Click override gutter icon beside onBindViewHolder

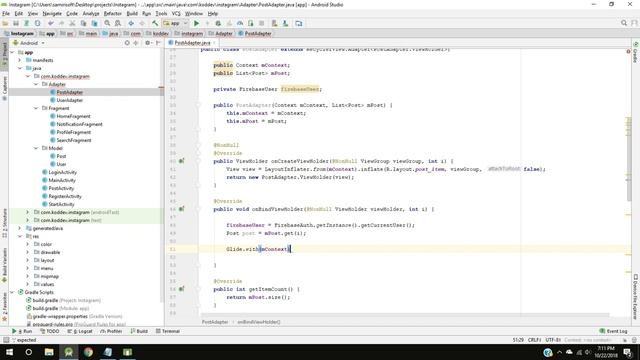pos(182,209)
